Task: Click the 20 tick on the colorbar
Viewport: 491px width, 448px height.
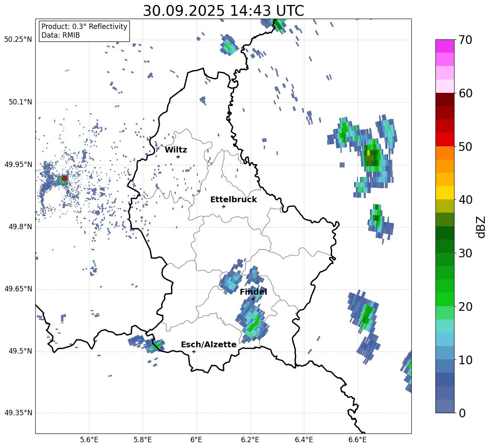Action: coord(465,306)
